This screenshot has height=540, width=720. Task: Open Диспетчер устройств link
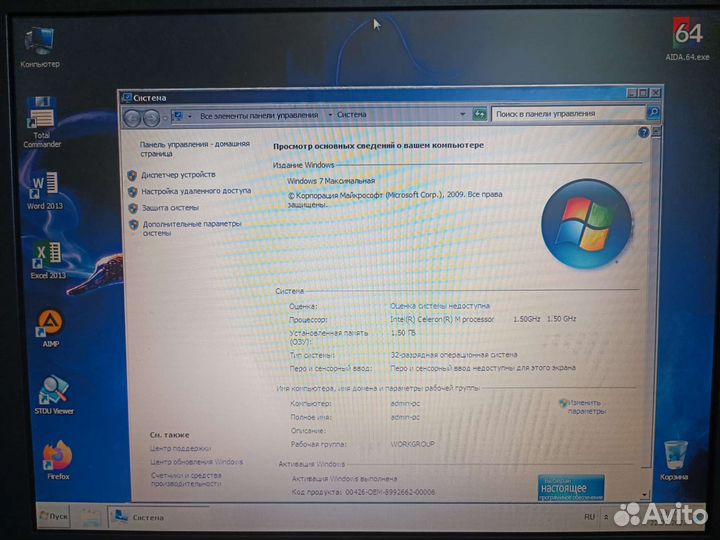[x=178, y=174]
